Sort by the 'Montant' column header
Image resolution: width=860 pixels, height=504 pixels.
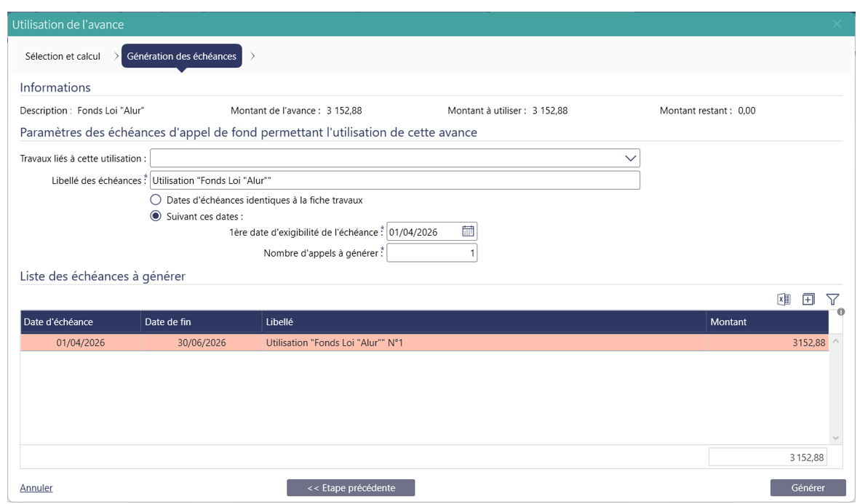pyautogui.click(x=767, y=322)
